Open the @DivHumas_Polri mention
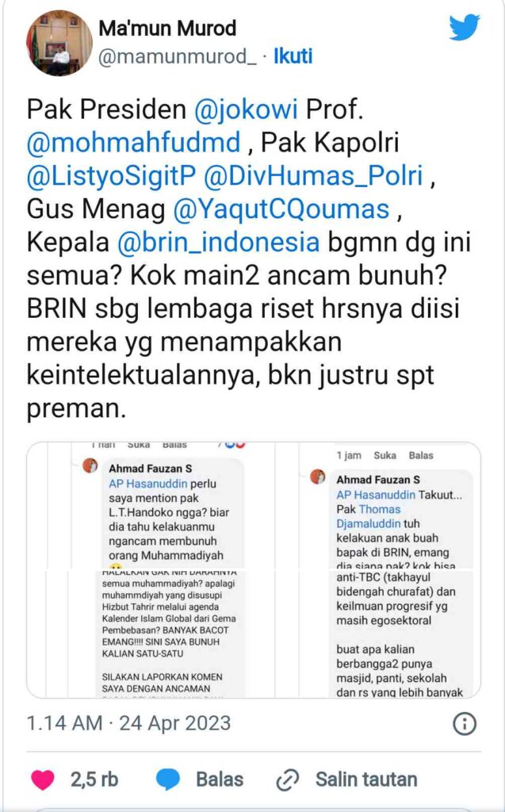The image size is (505, 812). (314, 176)
